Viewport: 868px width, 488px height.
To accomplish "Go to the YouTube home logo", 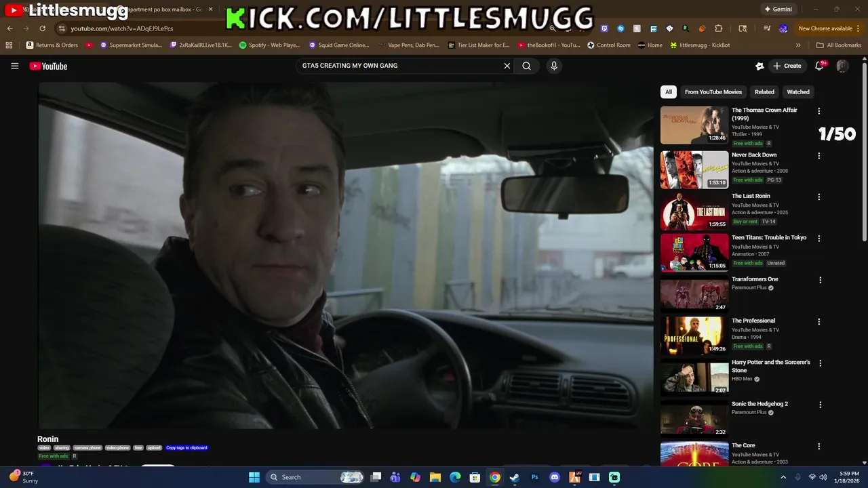I will [x=48, y=66].
